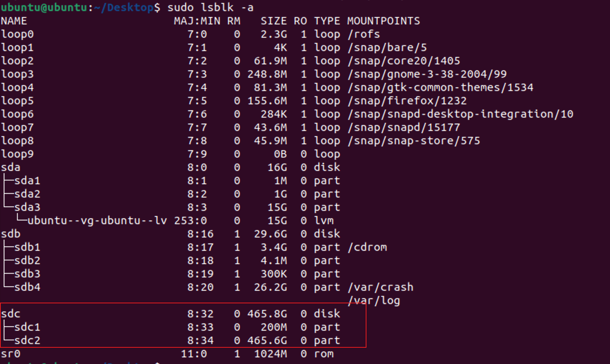Click the 465.8G size value for sdc
610x364 pixels.
click(267, 314)
